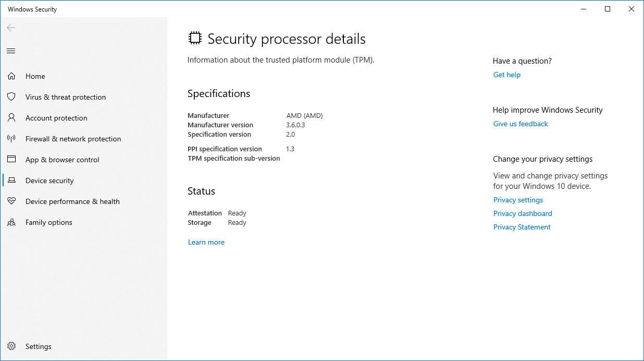Open the Privacy dashboard link

[523, 213]
